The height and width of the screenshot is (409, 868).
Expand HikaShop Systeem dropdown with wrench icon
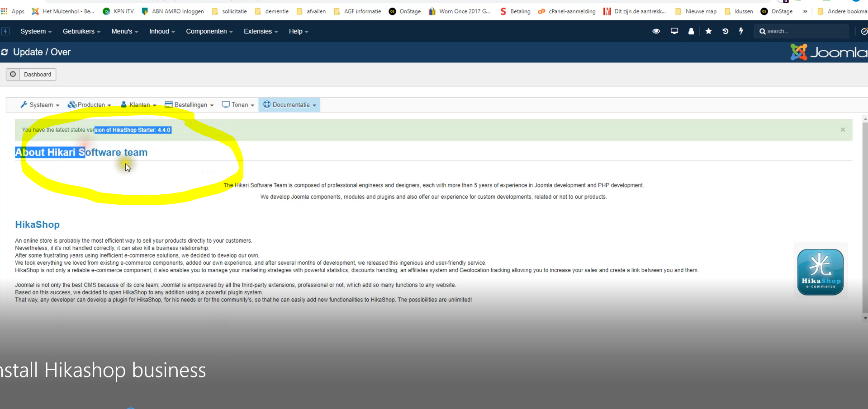40,105
